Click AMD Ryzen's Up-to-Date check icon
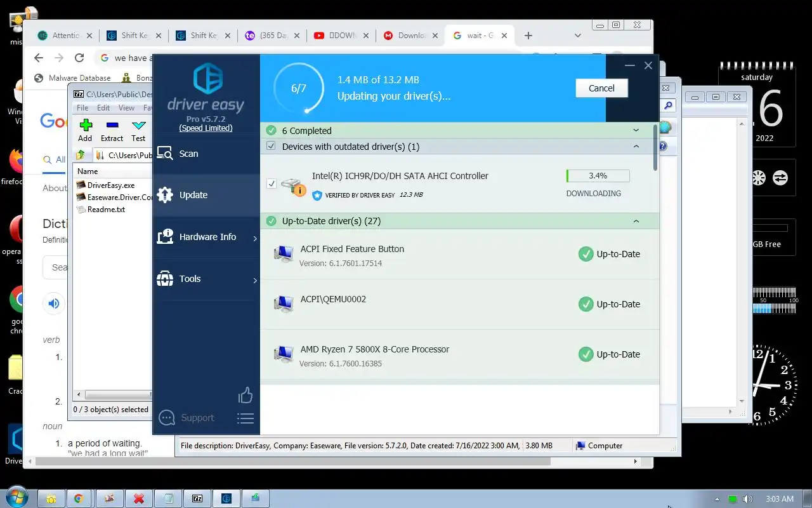 click(x=586, y=354)
